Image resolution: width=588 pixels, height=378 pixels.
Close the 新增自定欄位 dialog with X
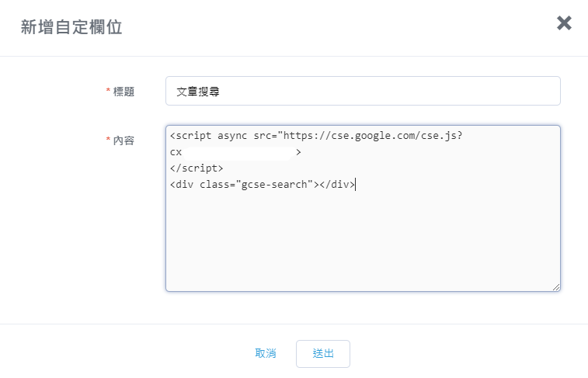pyautogui.click(x=564, y=23)
